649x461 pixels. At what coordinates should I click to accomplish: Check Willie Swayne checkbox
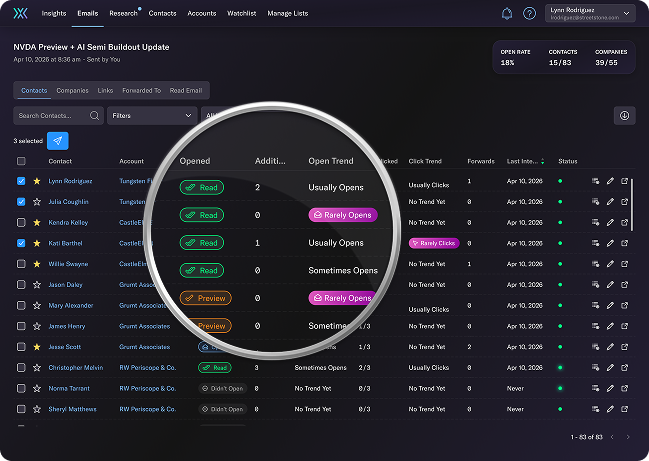(21, 264)
